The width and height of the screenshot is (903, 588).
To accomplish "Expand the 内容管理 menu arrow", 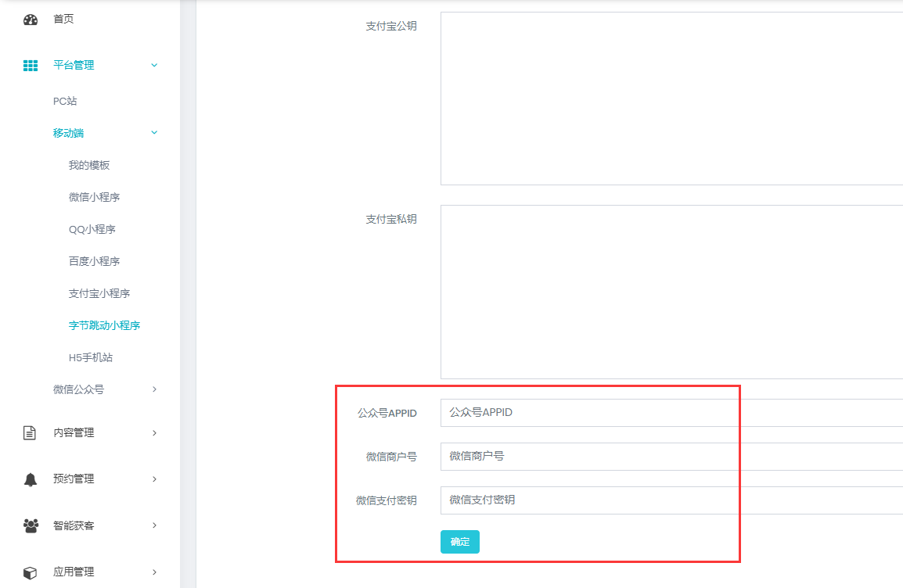I will [x=154, y=432].
